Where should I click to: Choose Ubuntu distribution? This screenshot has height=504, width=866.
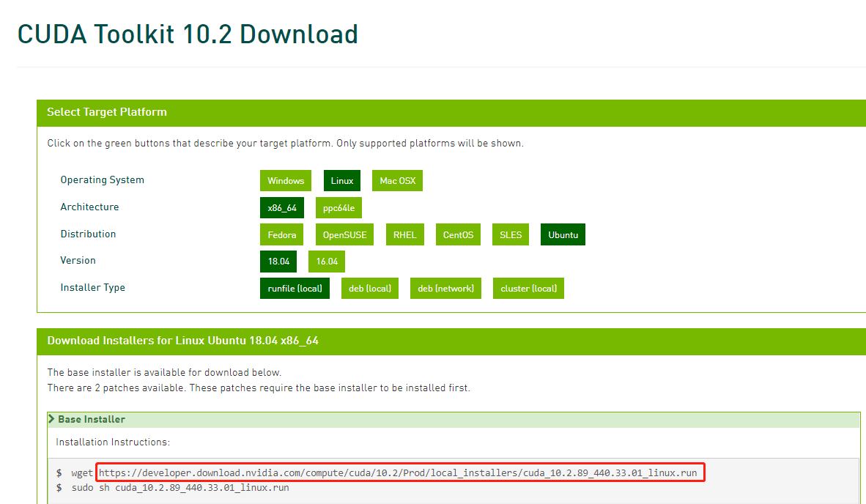(563, 234)
